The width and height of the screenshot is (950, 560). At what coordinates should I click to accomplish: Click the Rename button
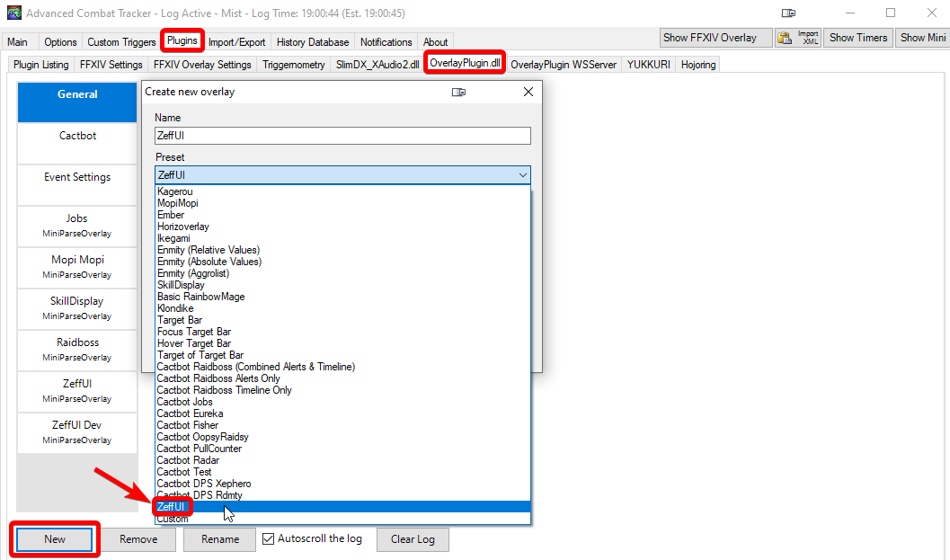tap(220, 538)
